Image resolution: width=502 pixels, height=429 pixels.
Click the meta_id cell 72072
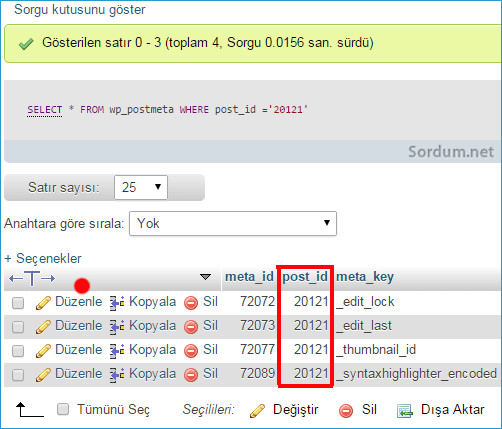(x=258, y=301)
